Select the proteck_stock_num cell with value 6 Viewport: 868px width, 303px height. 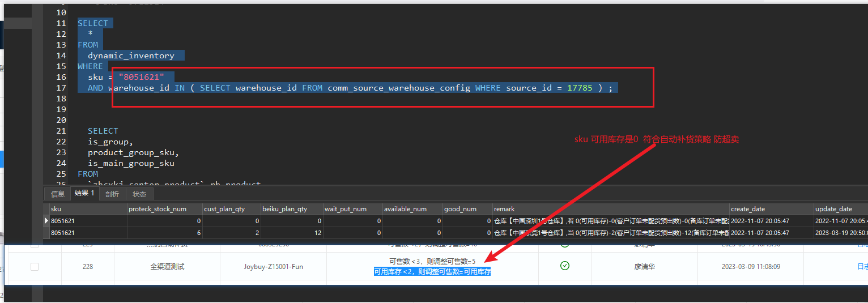click(165, 233)
